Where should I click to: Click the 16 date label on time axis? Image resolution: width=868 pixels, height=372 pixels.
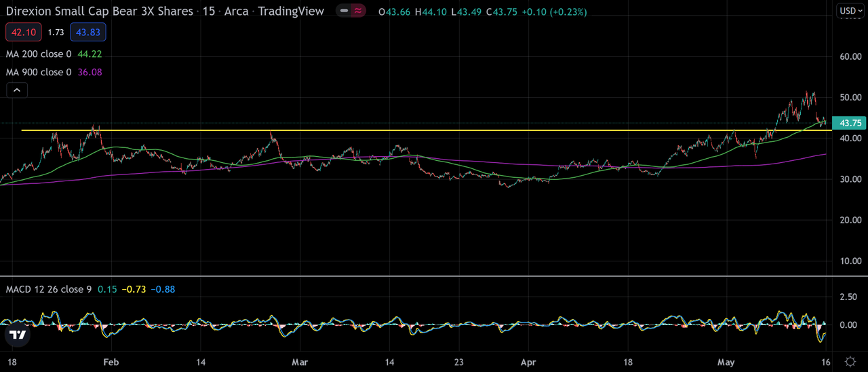coord(825,361)
